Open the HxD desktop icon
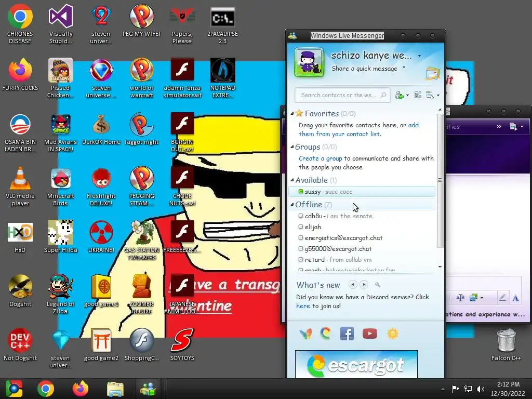The width and height of the screenshot is (532, 399). [20, 237]
